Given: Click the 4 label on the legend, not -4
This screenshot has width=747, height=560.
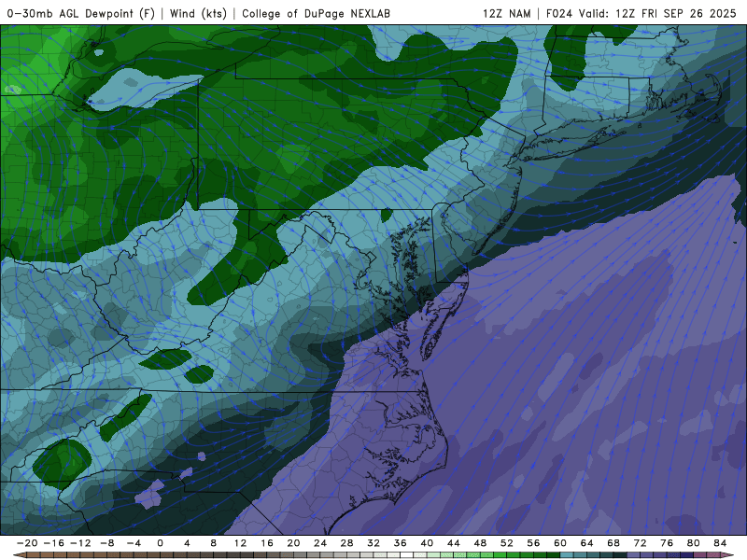Looking at the screenshot, I should pos(187,543).
